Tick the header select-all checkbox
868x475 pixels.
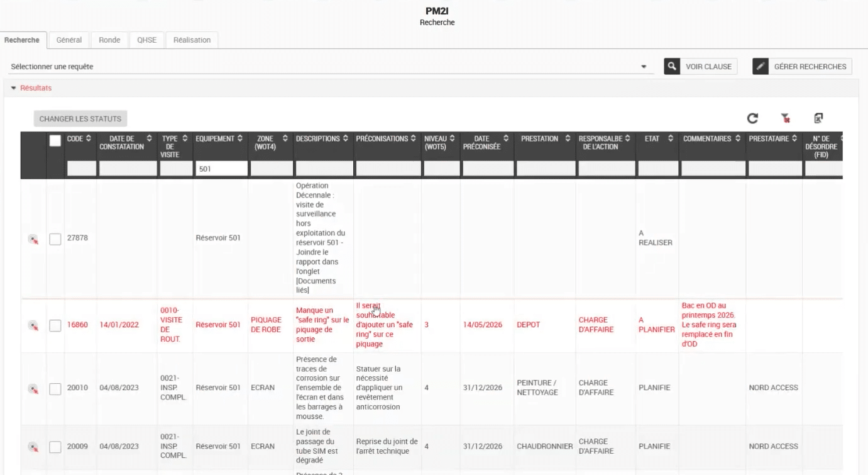point(55,141)
